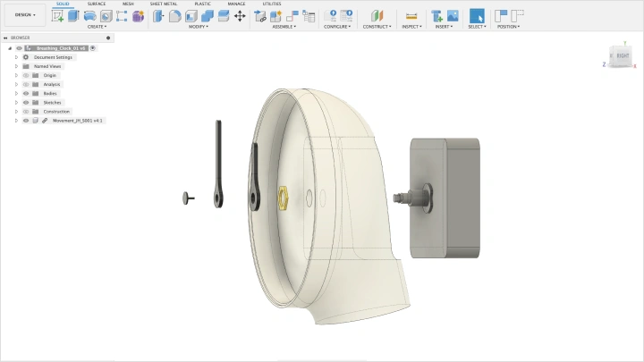Choose the Revolve tool icon
The width and height of the screenshot is (644, 362).
(x=90, y=16)
